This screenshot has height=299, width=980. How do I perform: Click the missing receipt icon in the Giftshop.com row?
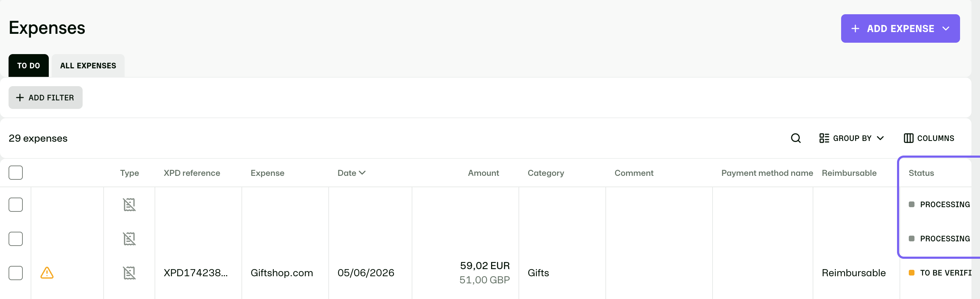click(129, 273)
